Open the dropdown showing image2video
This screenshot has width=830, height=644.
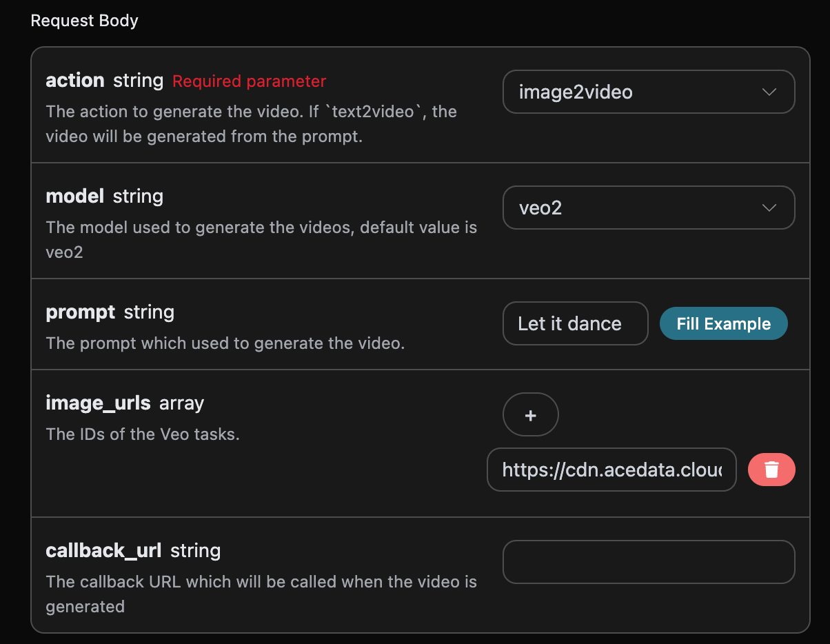tap(648, 92)
